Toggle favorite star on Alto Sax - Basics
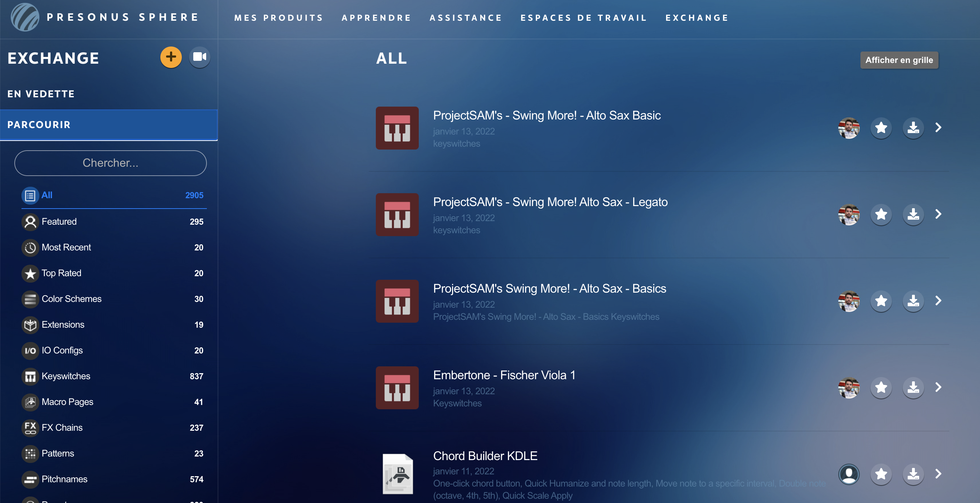This screenshot has height=503, width=980. [881, 301]
